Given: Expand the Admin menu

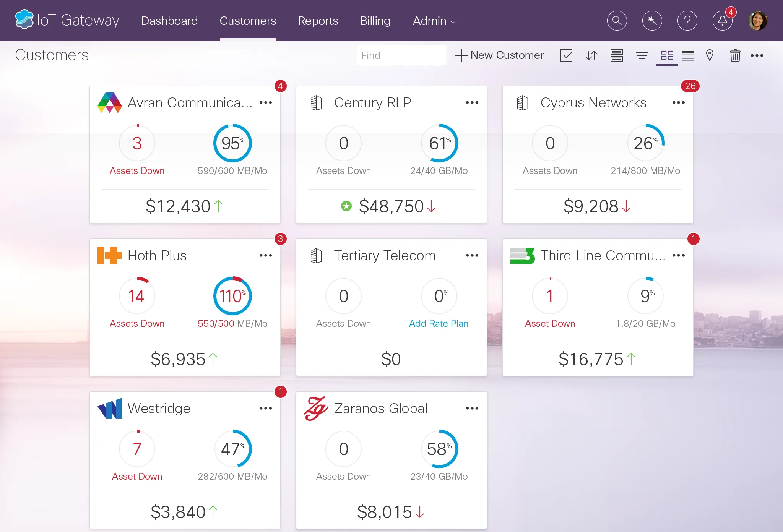Looking at the screenshot, I should pos(435,21).
